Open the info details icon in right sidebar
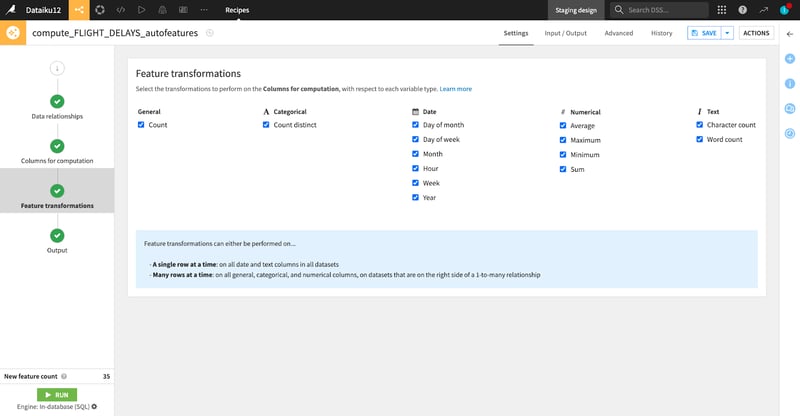 pyautogui.click(x=790, y=84)
